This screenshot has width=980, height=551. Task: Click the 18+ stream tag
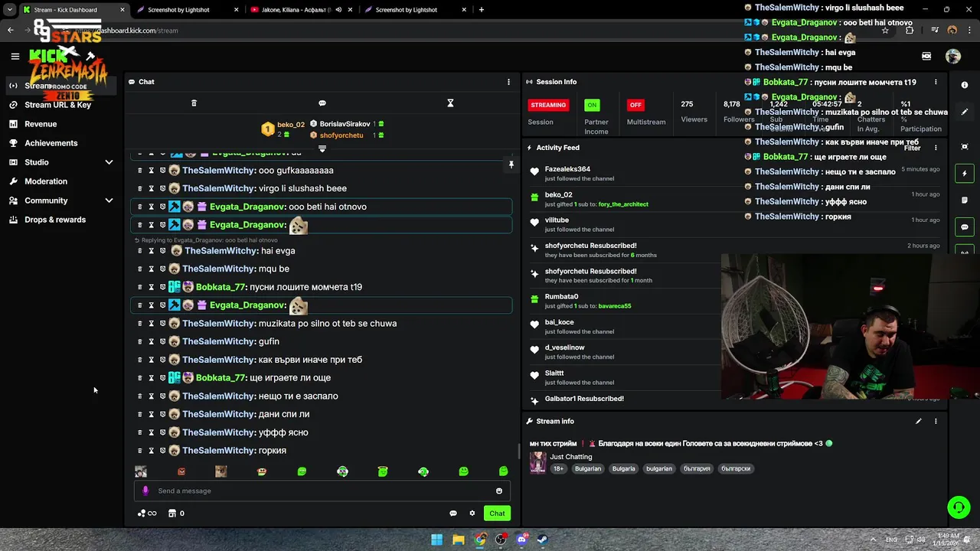pos(558,468)
